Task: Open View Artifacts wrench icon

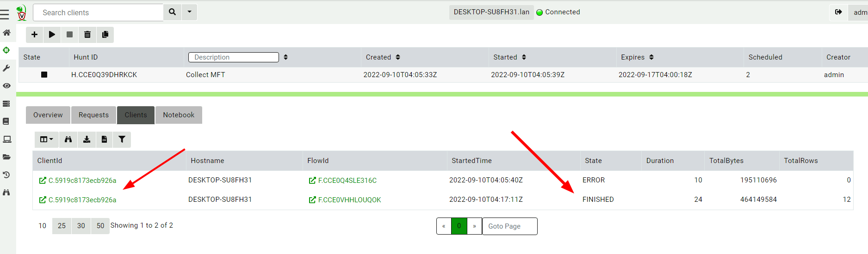Action: point(6,68)
